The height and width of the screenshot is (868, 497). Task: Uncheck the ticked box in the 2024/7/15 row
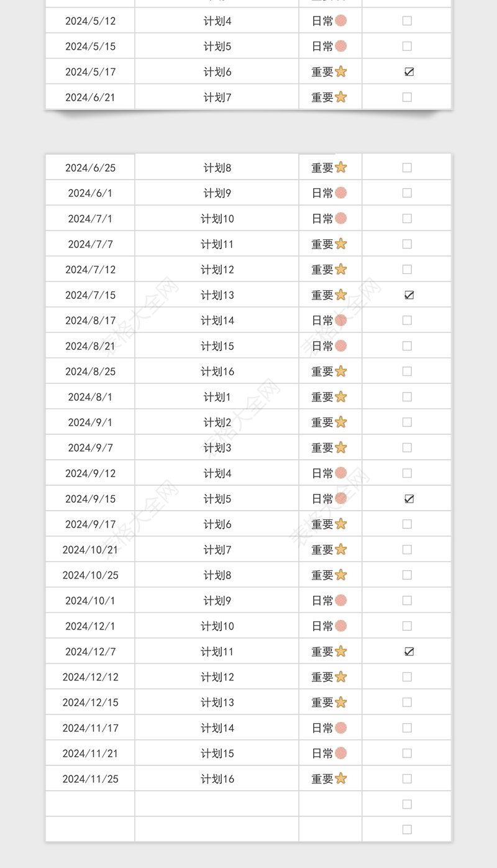(x=408, y=295)
